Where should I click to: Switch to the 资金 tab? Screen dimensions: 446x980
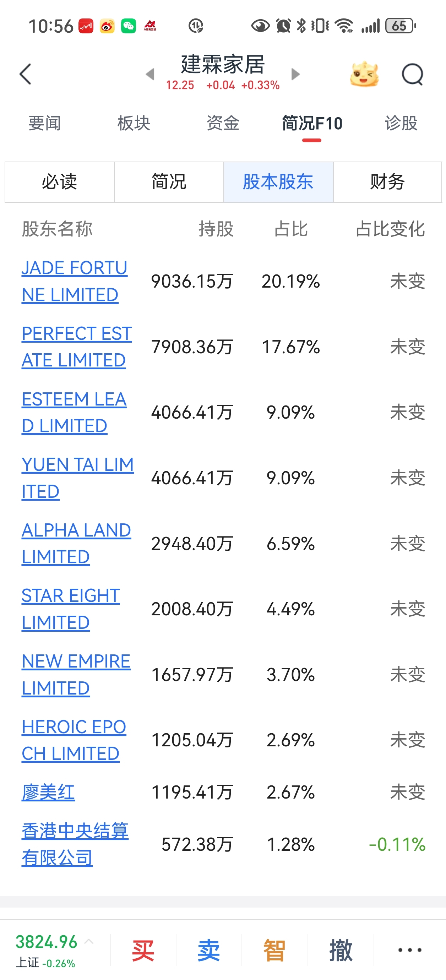(223, 123)
